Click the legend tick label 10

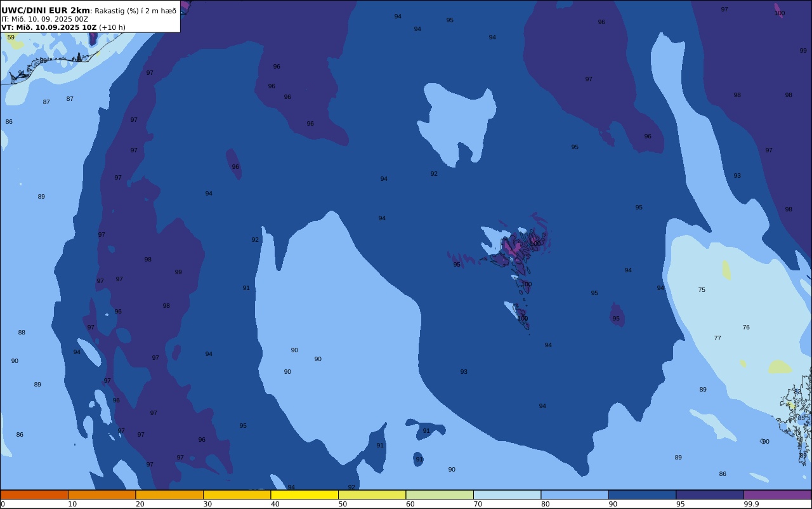pos(72,504)
